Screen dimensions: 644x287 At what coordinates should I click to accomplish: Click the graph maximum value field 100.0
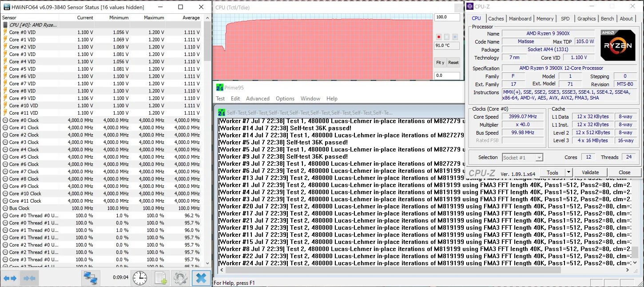(x=447, y=17)
